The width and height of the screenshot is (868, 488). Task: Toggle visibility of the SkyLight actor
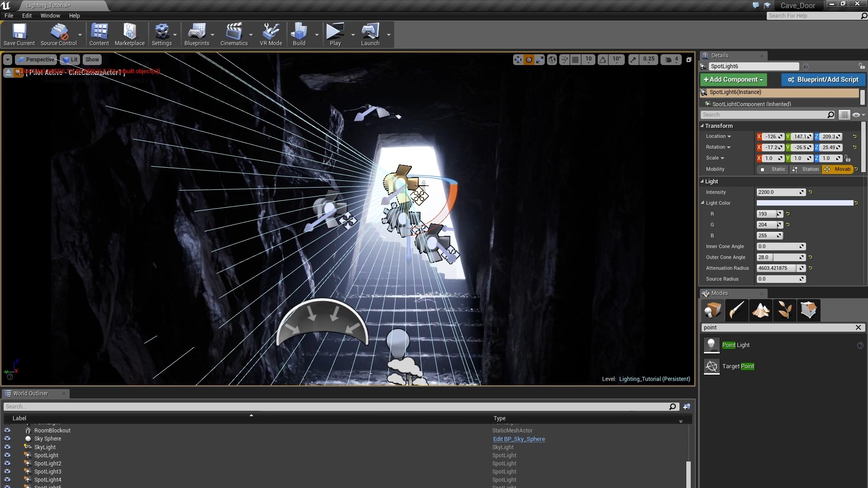pos(7,447)
